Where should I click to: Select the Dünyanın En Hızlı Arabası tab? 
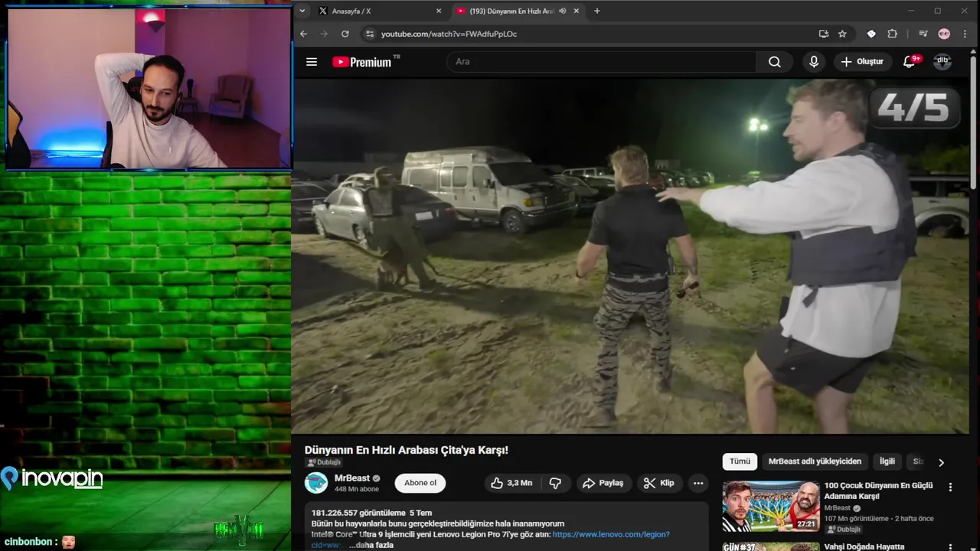[517, 11]
